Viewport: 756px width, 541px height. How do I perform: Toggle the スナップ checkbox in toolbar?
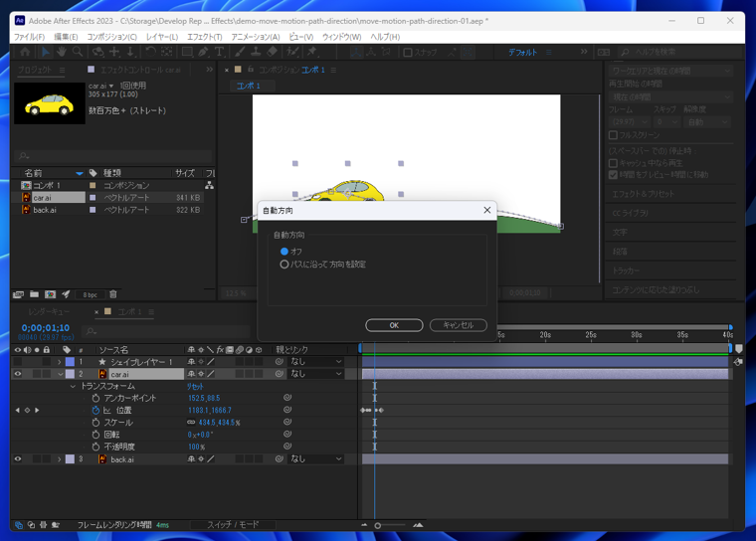pyautogui.click(x=408, y=52)
